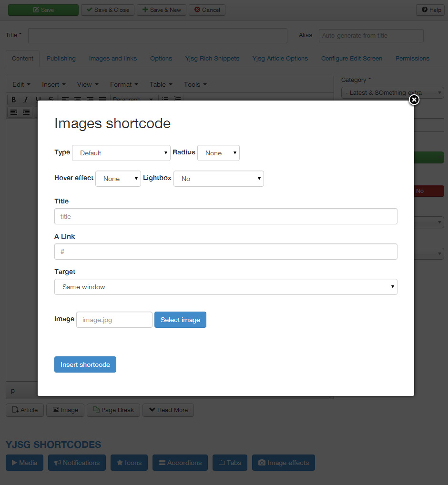Viewport: 448px width, 485px height.
Task: Click the modal Title input field
Action: [x=225, y=216]
